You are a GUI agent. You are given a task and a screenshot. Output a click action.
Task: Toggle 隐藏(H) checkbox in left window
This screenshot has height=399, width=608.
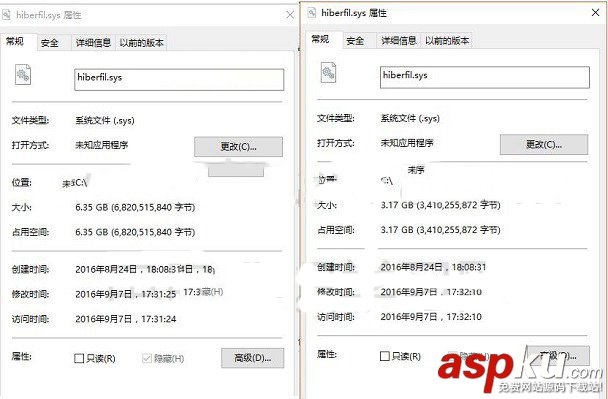pos(147,358)
